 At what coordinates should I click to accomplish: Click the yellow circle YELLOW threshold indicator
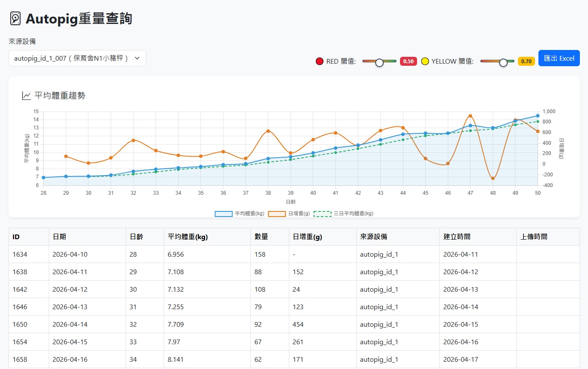[x=425, y=61]
